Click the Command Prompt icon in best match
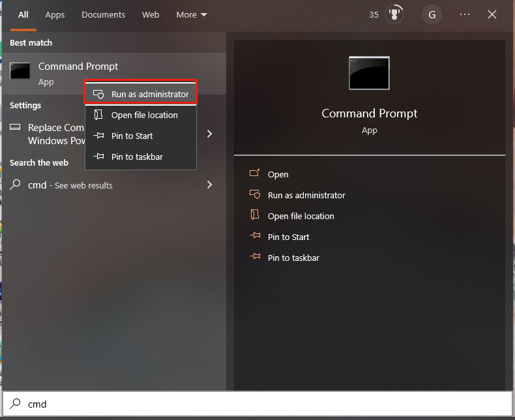The height and width of the screenshot is (420, 515). click(20, 70)
